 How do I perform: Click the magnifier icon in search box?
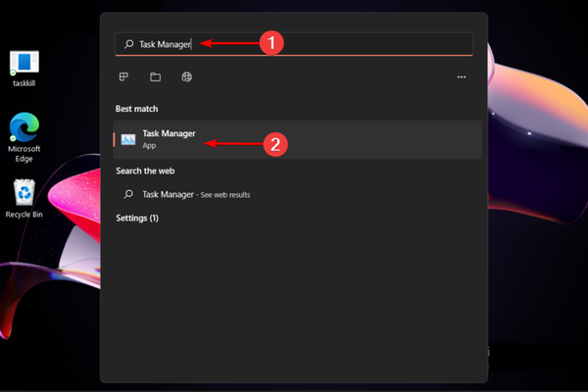click(x=128, y=44)
